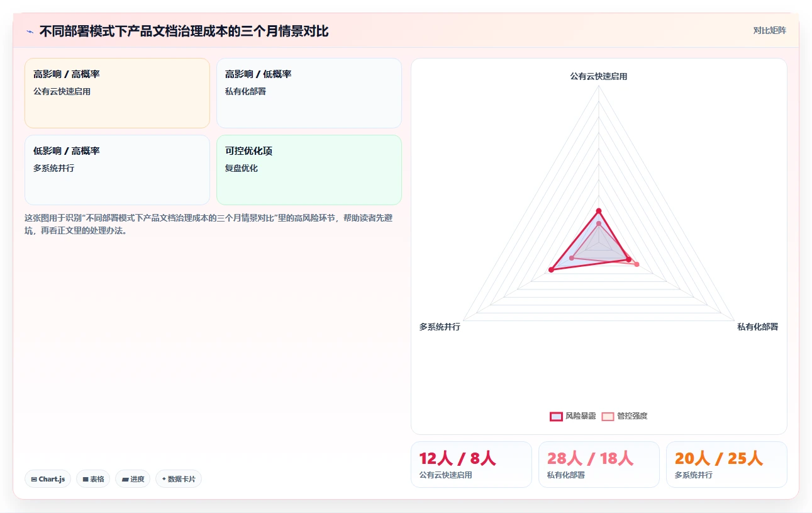812x513 pixels.
Task: Select the 可控优化项 card
Action: [309, 170]
